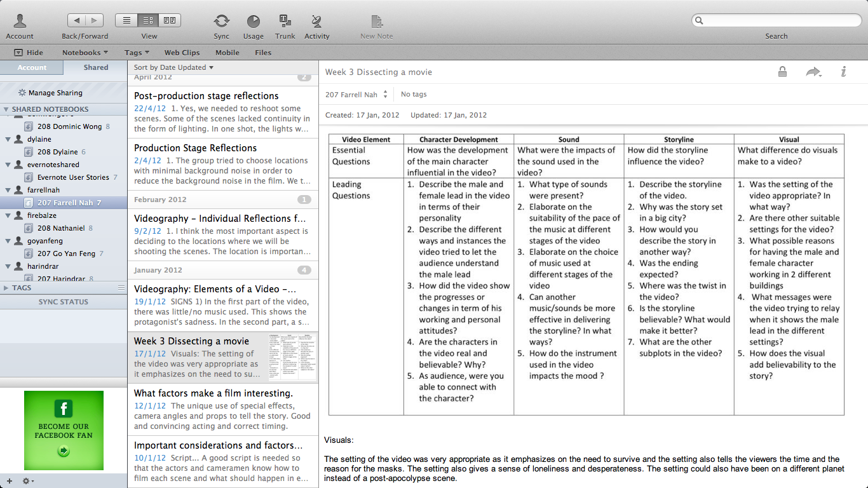Open the Tags dropdown menu
The image size is (868, 488).
(x=137, y=53)
